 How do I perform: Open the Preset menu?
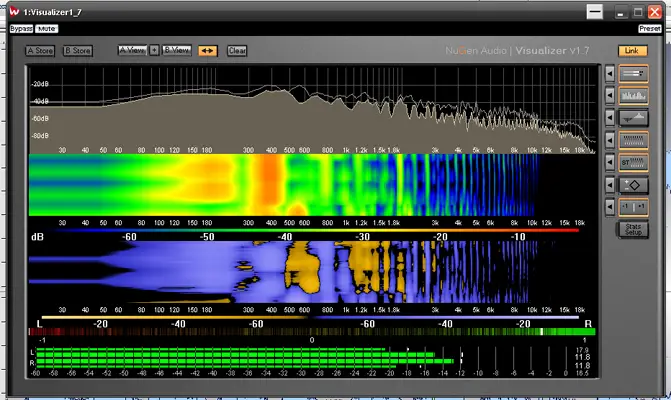649,29
